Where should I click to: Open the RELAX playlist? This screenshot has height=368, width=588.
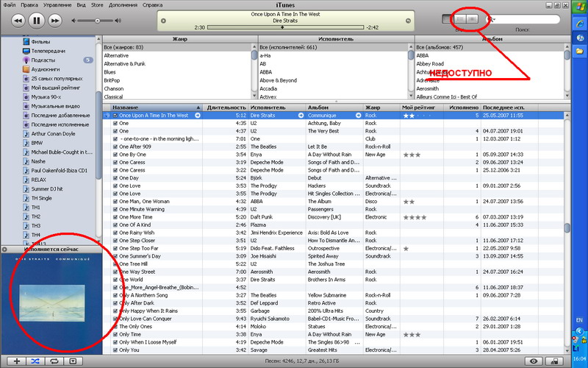point(38,180)
